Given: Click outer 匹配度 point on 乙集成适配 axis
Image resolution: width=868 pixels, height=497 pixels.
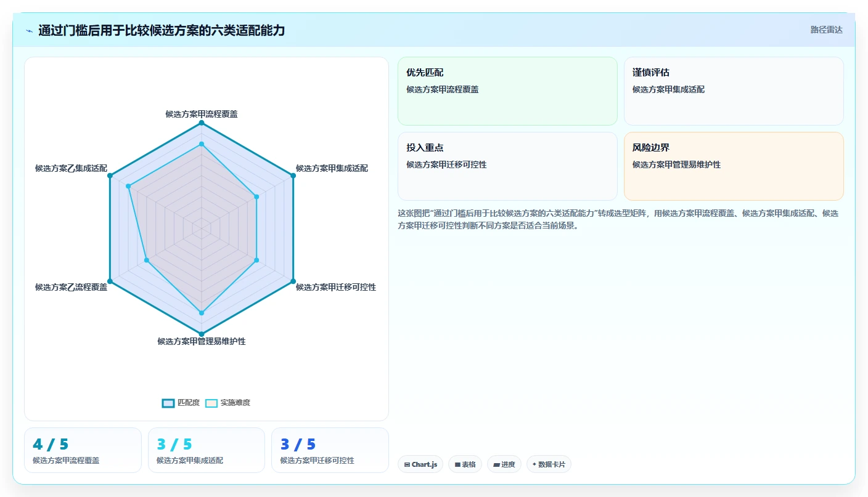Looking at the screenshot, I should pyautogui.click(x=110, y=176).
